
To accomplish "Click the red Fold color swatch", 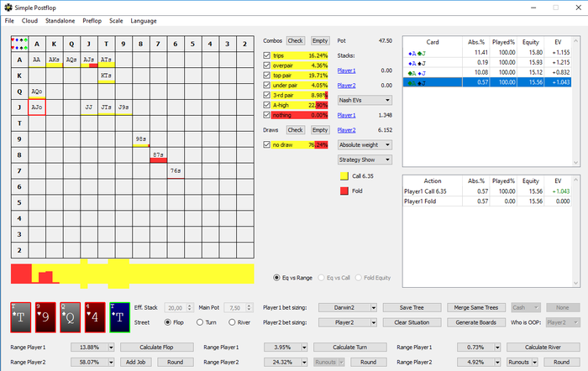I will click(344, 191).
